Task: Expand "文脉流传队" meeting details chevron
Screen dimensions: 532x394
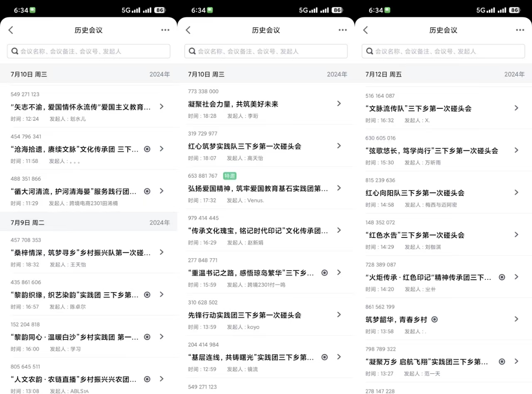Action: click(516, 108)
